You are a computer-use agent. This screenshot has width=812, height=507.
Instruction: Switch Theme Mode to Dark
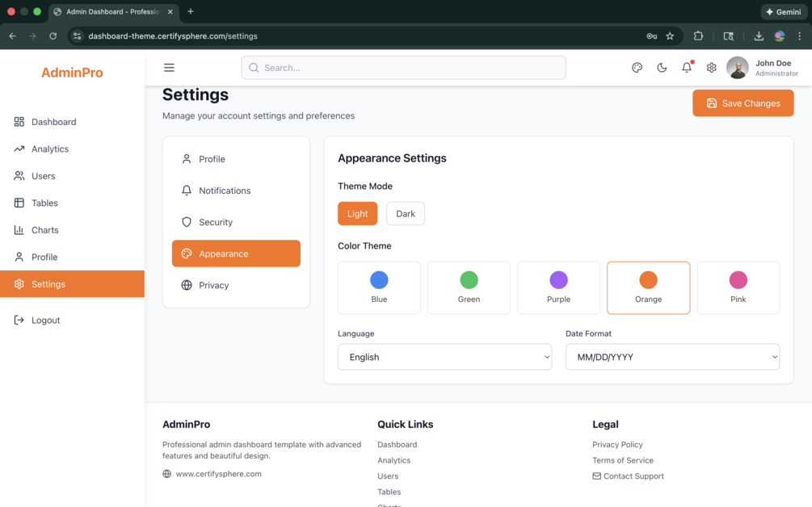tap(405, 214)
